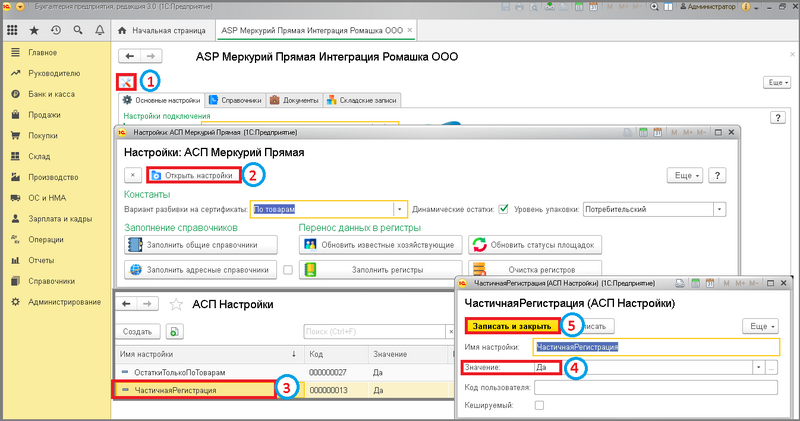
Task: Click Заполнить адресные справочники button
Action: coord(201,270)
